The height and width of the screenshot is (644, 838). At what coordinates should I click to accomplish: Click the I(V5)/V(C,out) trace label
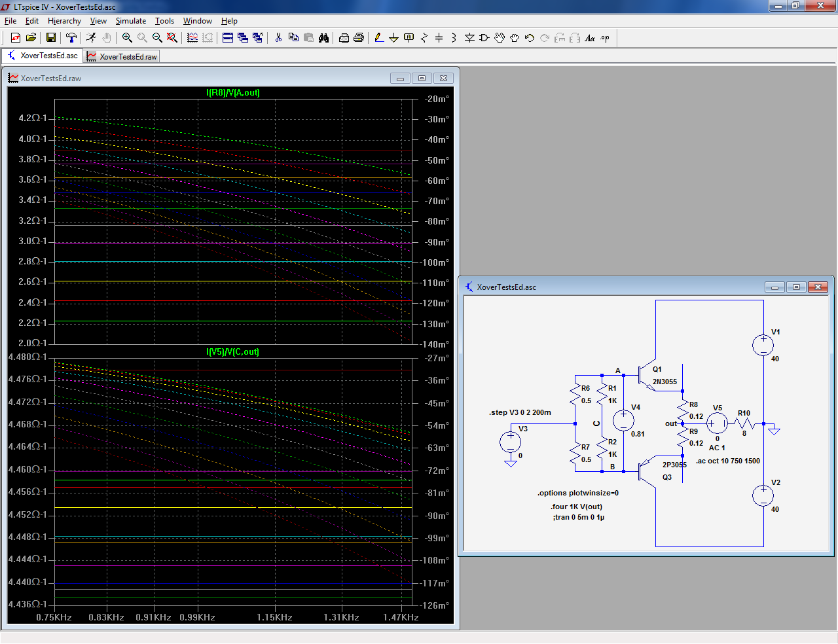pos(233,351)
